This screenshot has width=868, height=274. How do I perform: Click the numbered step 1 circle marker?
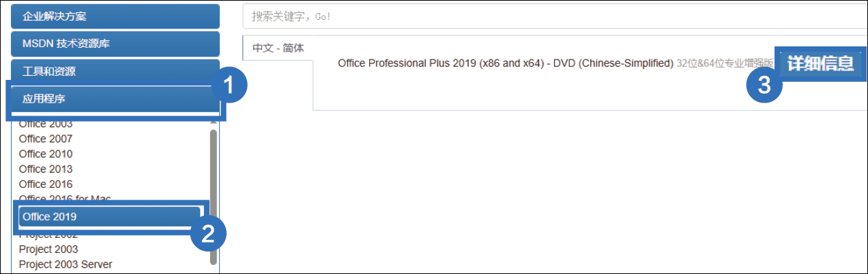tap(228, 87)
